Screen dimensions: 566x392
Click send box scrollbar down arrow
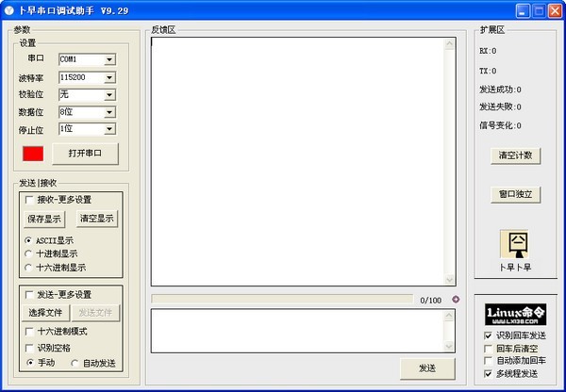point(449,346)
